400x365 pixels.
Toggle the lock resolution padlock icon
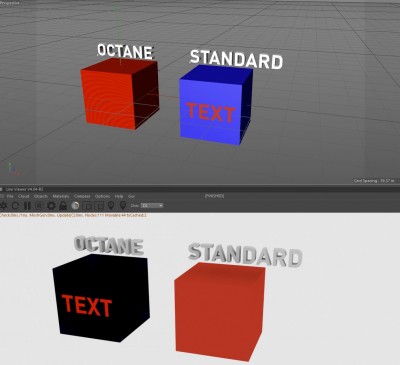coord(63,206)
